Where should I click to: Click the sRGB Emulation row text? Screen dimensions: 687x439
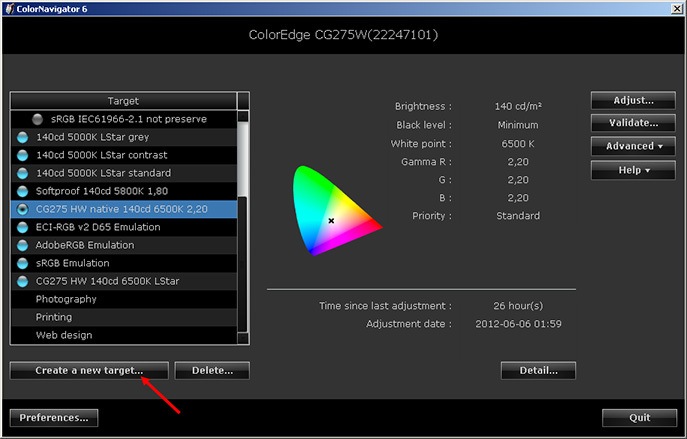72,263
